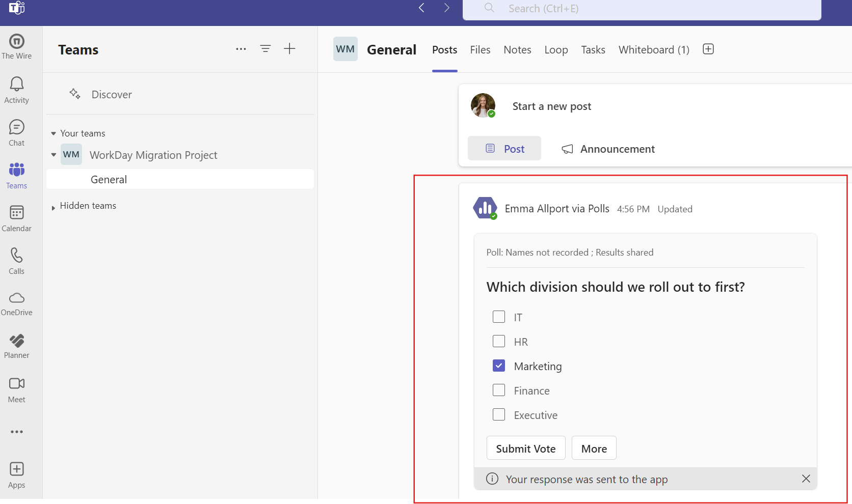The height and width of the screenshot is (504, 852).
Task: Open Meet from the sidebar
Action: click(x=17, y=390)
